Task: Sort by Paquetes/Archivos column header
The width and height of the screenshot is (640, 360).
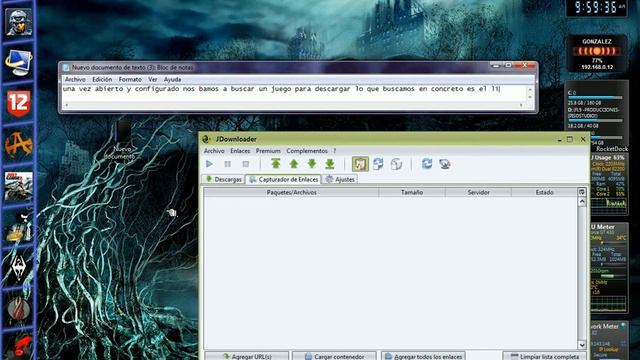Action: (x=291, y=192)
